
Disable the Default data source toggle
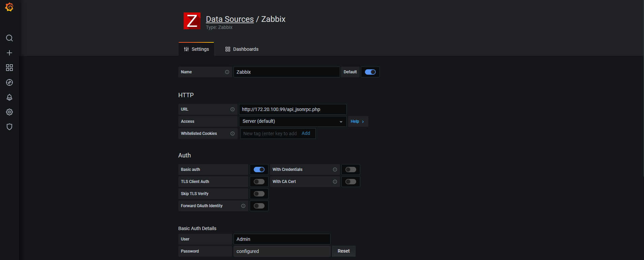tap(370, 72)
